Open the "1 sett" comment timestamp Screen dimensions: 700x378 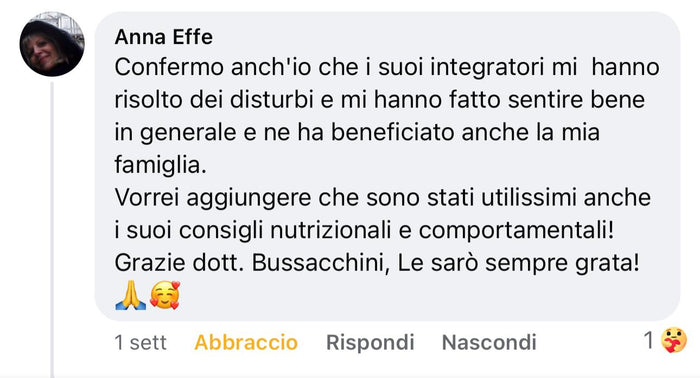(x=140, y=342)
